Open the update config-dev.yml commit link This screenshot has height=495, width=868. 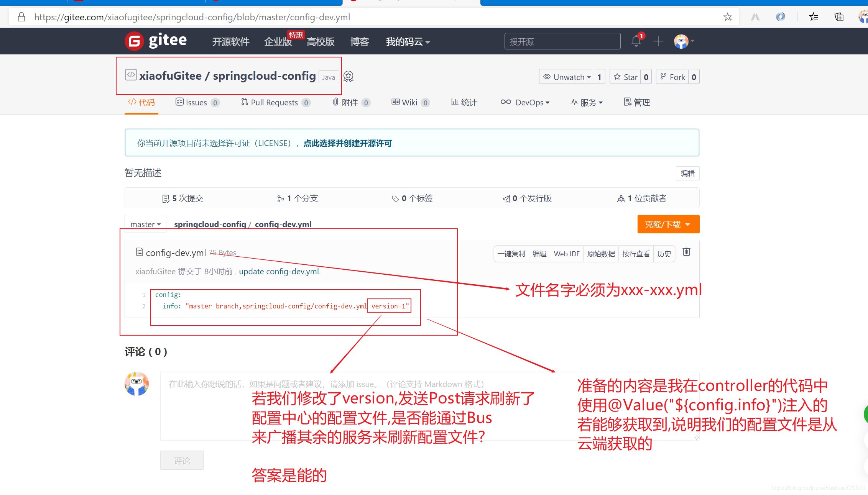click(280, 271)
